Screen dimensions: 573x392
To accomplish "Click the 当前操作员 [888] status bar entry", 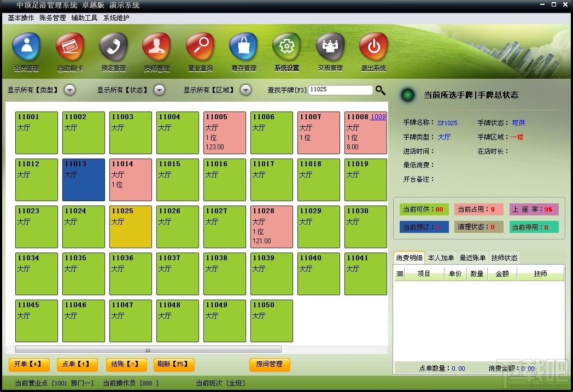I will point(131,383).
